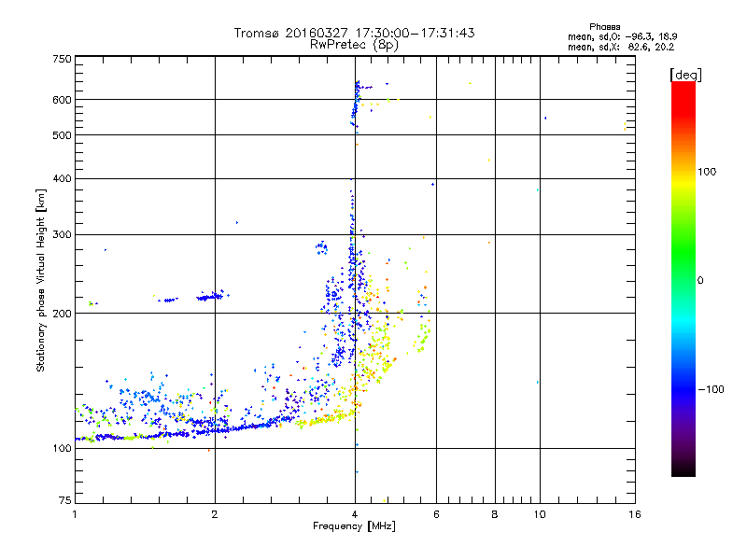
Task: Click the y-axis '200' tick label
Action: [62, 314]
